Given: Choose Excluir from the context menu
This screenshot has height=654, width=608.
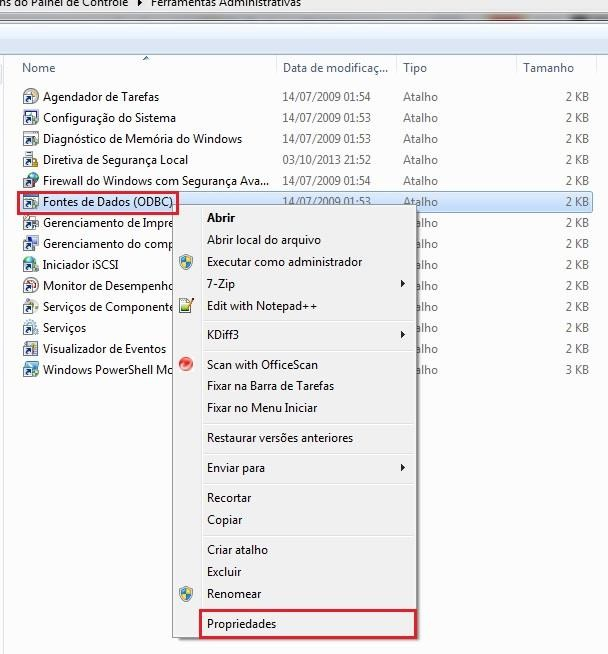Looking at the screenshot, I should tap(224, 572).
